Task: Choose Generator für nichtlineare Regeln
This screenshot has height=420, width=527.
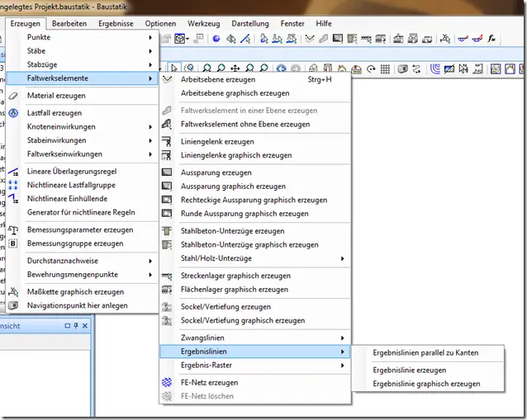Action: coord(83,213)
